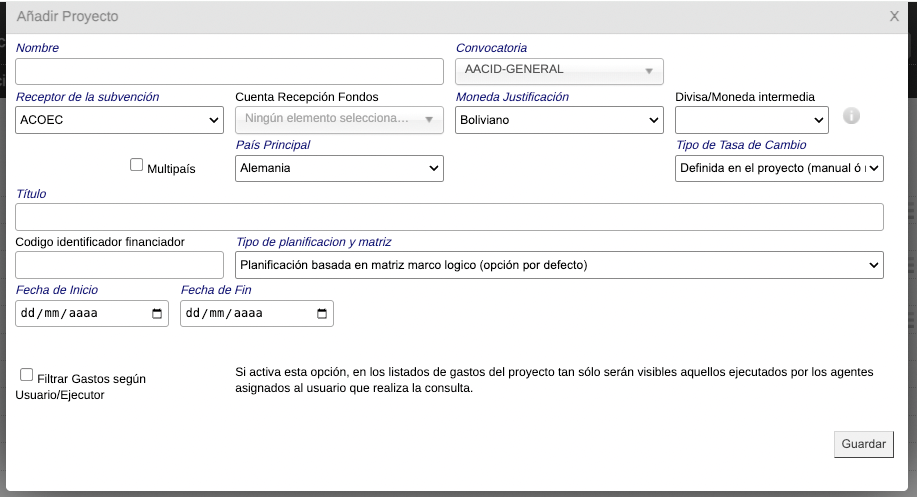Focus the Título text field
Image resolution: width=917 pixels, height=497 pixels.
(x=449, y=217)
